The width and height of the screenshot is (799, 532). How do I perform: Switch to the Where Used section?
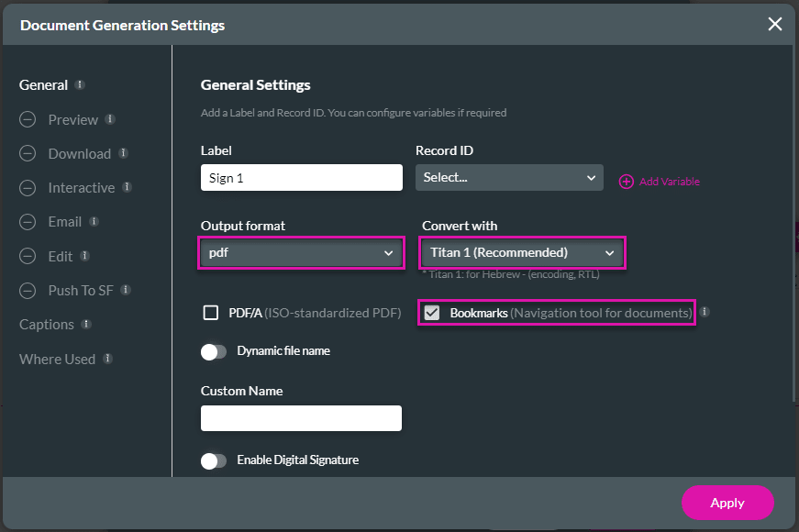59,359
